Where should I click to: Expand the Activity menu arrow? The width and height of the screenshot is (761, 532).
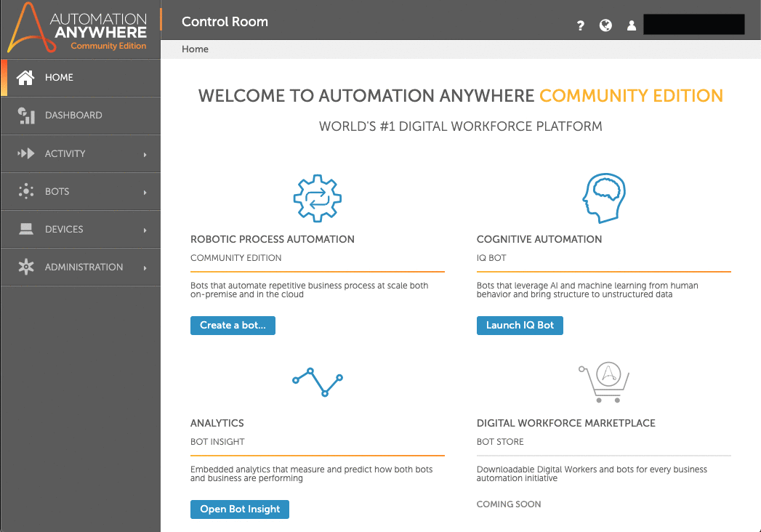pyautogui.click(x=145, y=154)
